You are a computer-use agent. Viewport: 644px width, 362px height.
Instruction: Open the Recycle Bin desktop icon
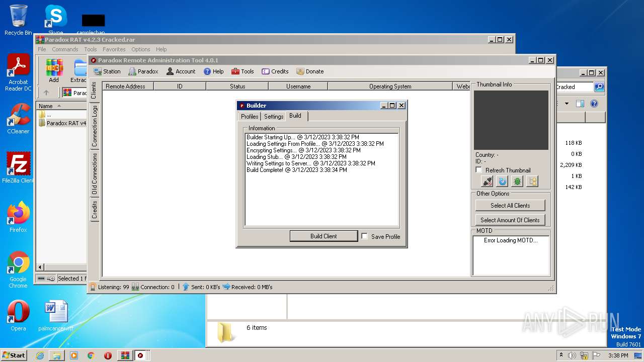click(x=18, y=20)
